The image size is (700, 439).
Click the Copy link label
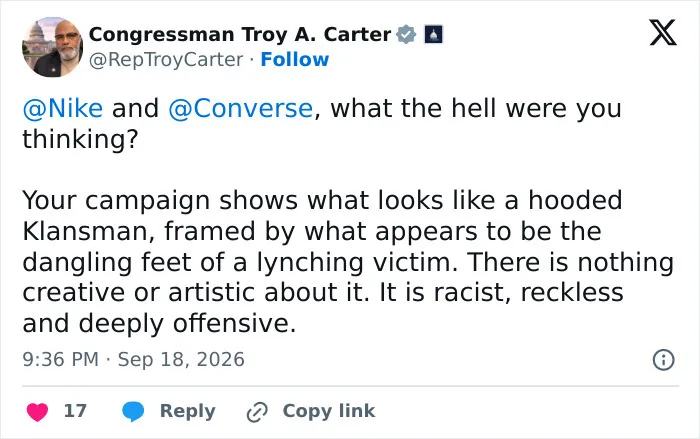coord(329,411)
